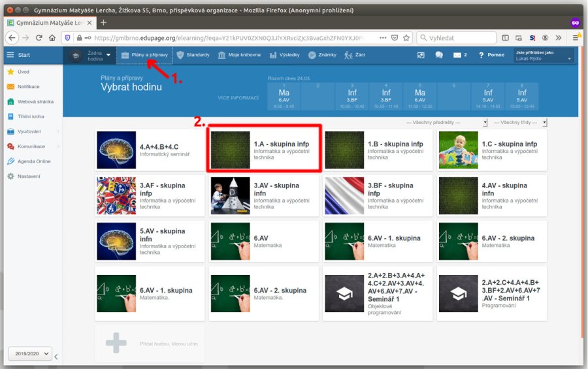Open the chat messages icon
The width and height of the screenshot is (588, 369).
click(x=438, y=55)
